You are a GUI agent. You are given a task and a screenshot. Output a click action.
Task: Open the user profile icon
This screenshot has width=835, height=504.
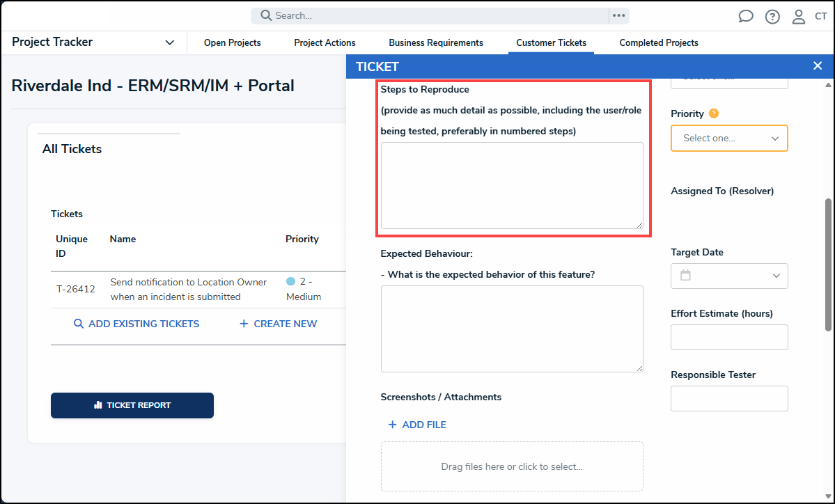799,17
